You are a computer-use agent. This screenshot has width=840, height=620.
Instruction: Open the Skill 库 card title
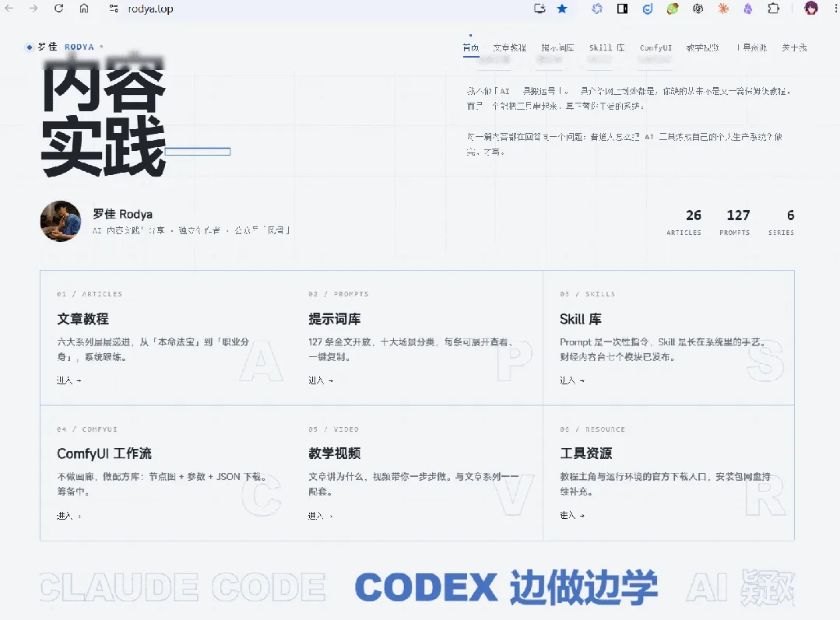581,319
